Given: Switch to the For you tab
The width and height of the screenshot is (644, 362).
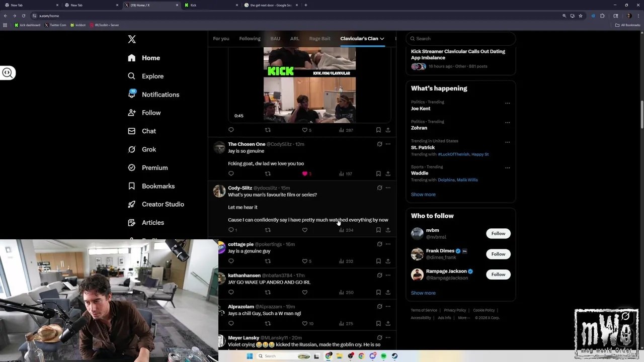Looking at the screenshot, I should 221,39.
